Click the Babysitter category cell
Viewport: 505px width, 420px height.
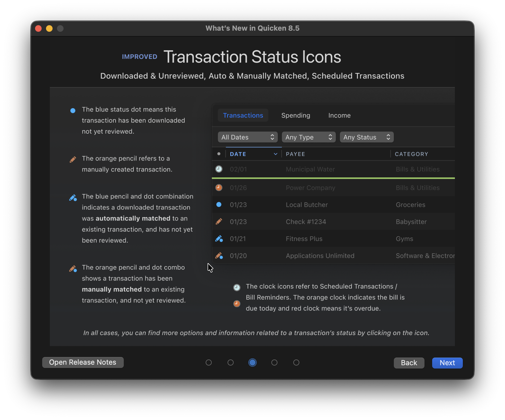[x=411, y=222]
